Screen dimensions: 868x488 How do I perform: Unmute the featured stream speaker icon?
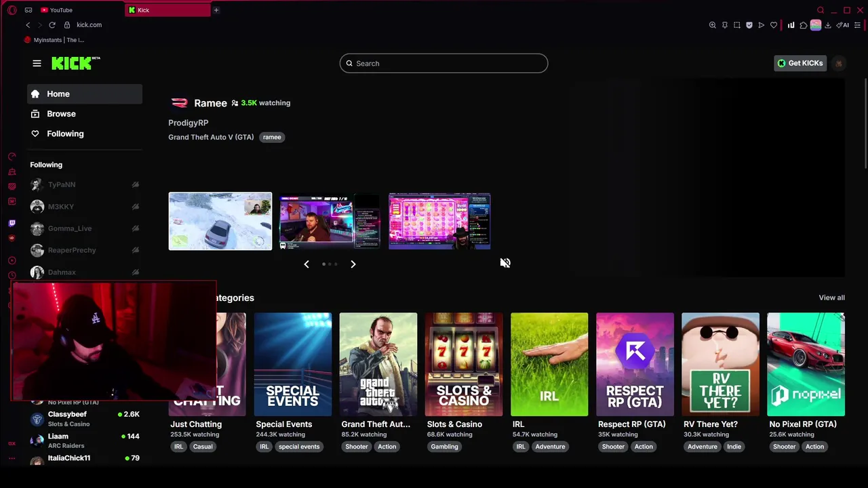pyautogui.click(x=505, y=263)
